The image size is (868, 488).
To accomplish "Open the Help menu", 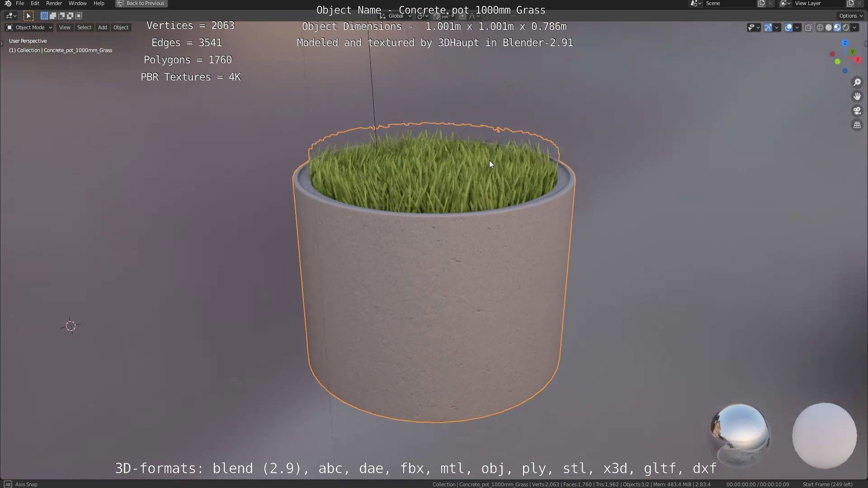I will (x=99, y=3).
